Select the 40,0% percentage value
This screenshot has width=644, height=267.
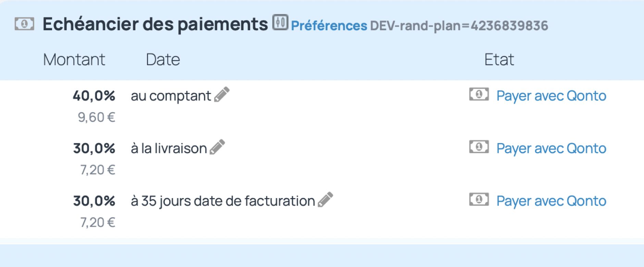[x=94, y=96]
